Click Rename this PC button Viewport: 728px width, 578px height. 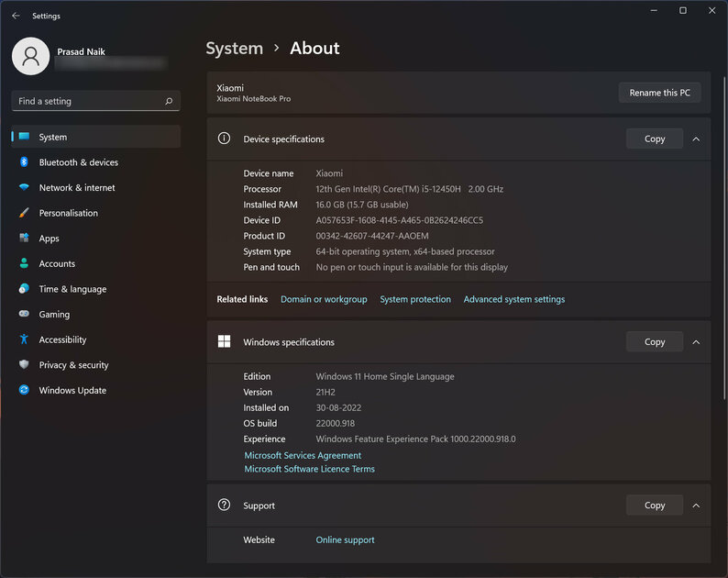(x=660, y=93)
